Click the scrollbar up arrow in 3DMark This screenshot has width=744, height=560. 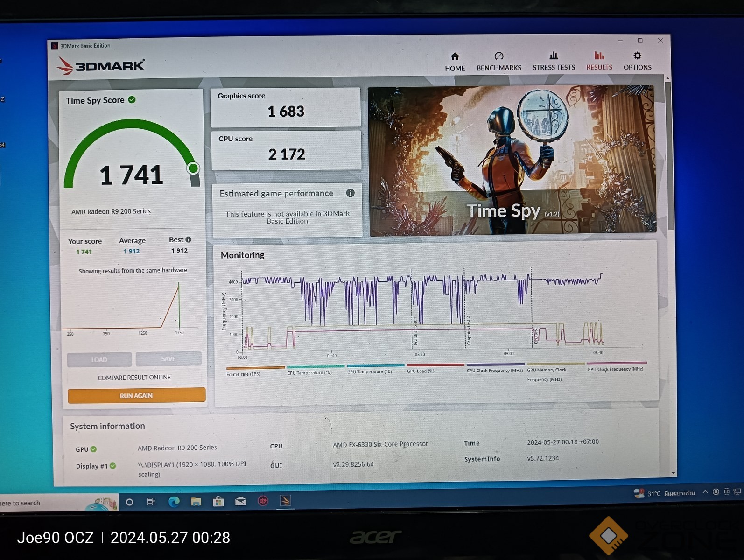click(x=668, y=78)
